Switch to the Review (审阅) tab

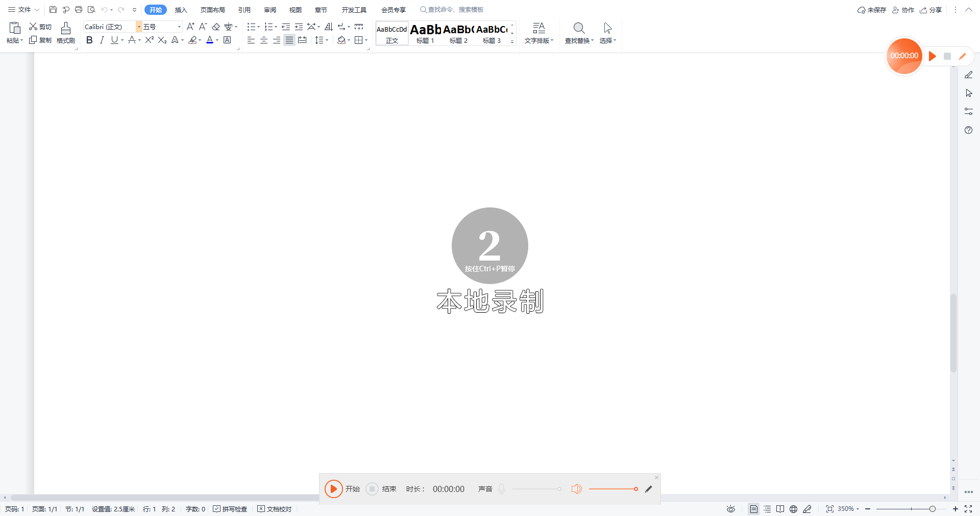click(270, 10)
